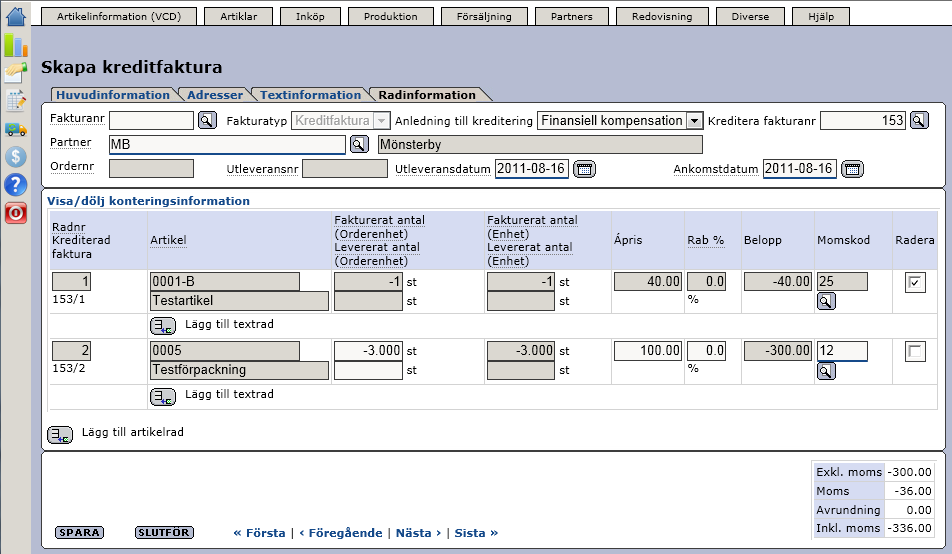Screen dimensions: 952x554
Task: Click the SLUTFÖR button
Action: pyautogui.click(x=164, y=533)
